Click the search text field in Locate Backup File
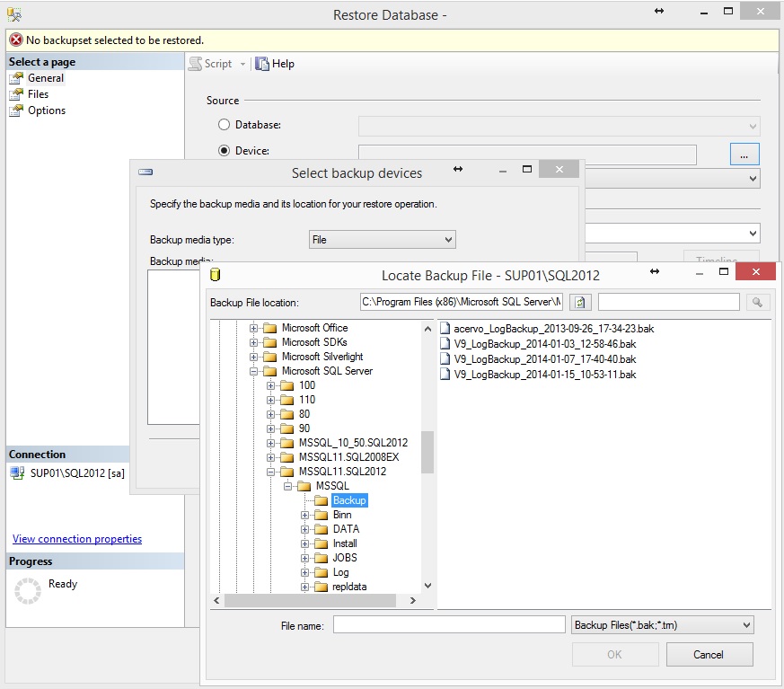Image resolution: width=784 pixels, height=689 pixels. tap(668, 302)
